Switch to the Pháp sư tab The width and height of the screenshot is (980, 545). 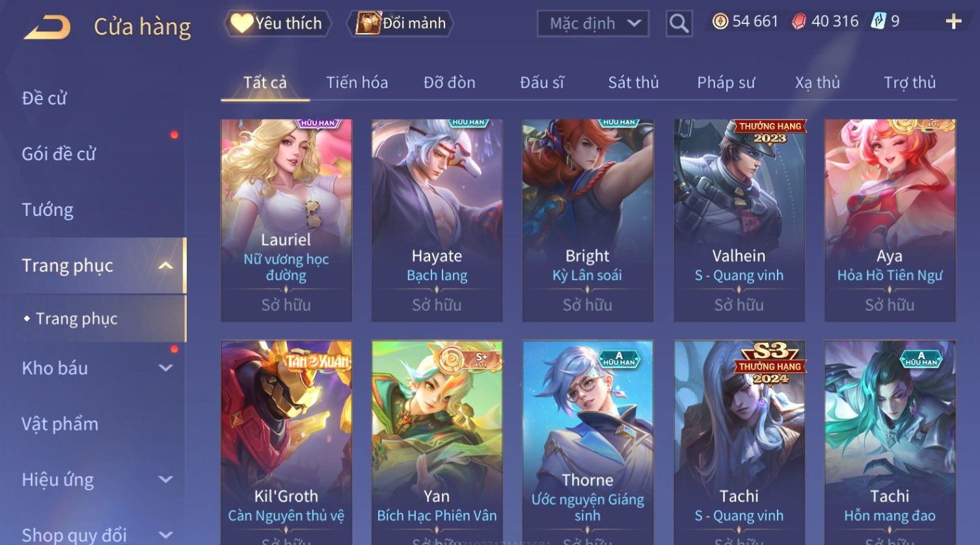click(x=726, y=83)
